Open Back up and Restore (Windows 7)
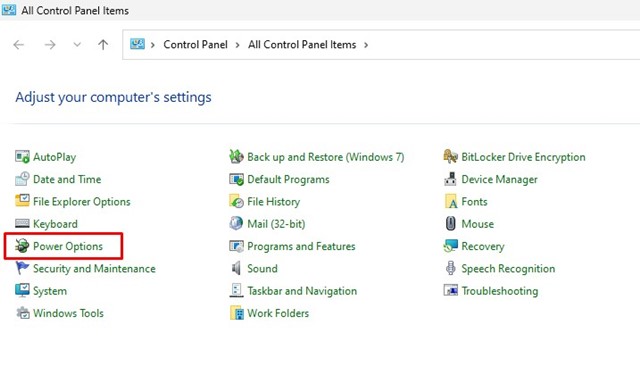The height and width of the screenshot is (383, 640). point(326,157)
